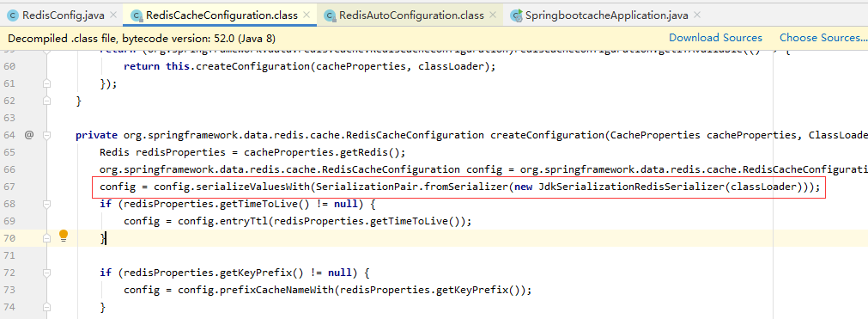
Task: Click line number 60 in the gutter
Action: [x=9, y=66]
